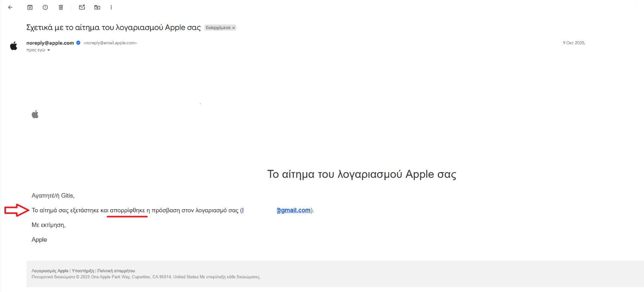Report this email as spam
The width and height of the screenshot is (644, 292).
coord(45,7)
